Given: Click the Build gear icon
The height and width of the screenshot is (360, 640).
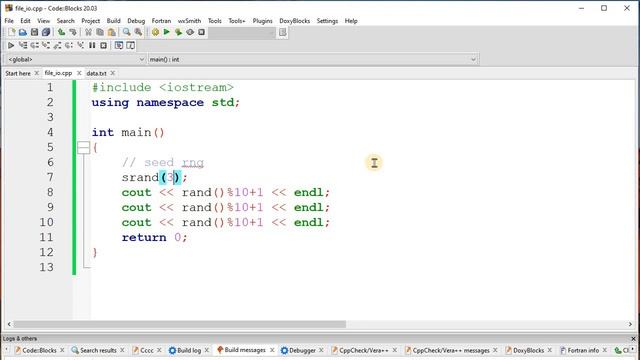Looking at the screenshot, I should [x=155, y=32].
